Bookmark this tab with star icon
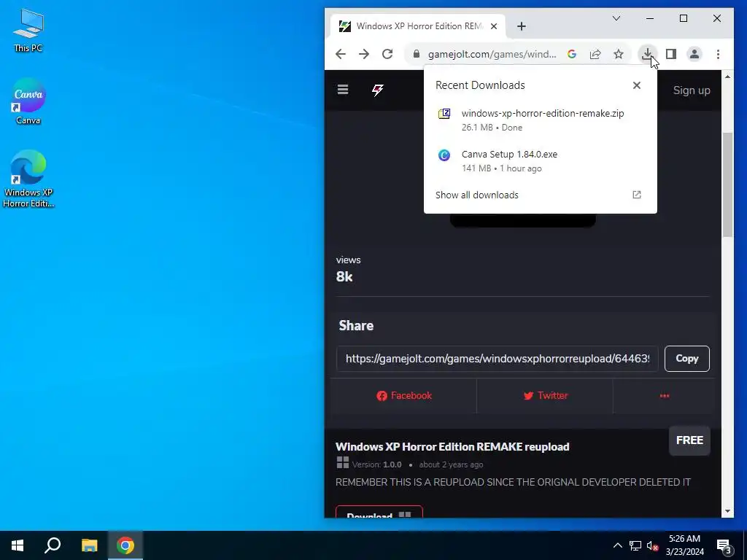 tap(619, 54)
